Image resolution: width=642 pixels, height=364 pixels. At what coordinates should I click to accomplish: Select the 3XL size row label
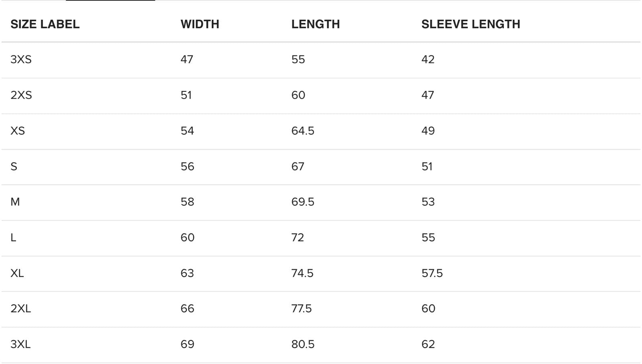click(x=20, y=344)
